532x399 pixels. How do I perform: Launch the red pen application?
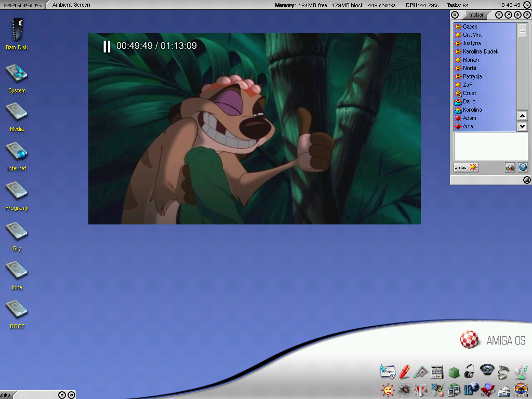[x=404, y=372]
